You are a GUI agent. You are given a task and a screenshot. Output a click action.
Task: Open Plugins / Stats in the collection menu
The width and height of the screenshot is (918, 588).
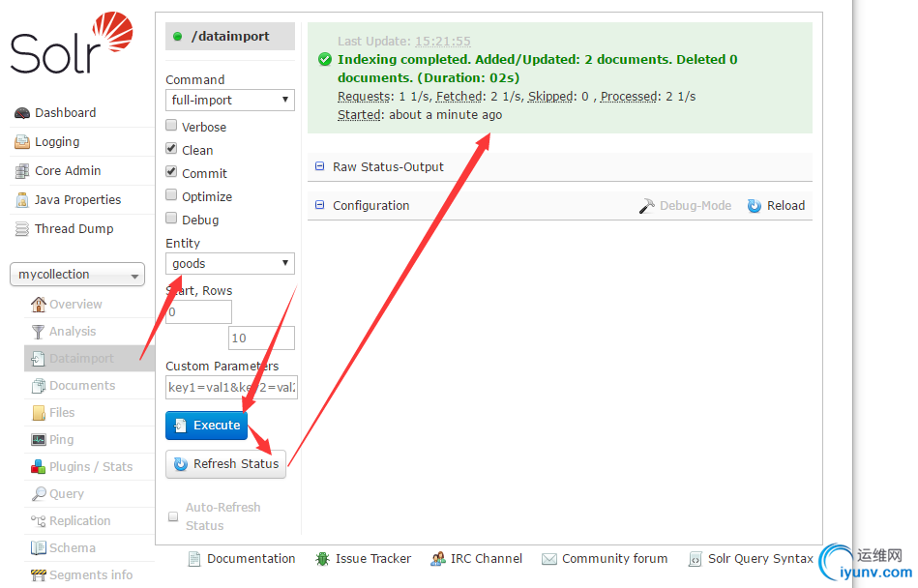click(91, 467)
